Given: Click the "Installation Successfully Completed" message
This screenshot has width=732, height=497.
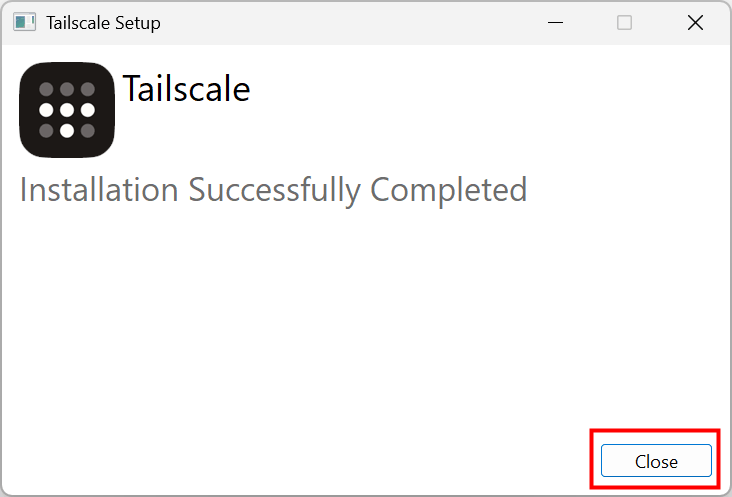Looking at the screenshot, I should click(273, 189).
